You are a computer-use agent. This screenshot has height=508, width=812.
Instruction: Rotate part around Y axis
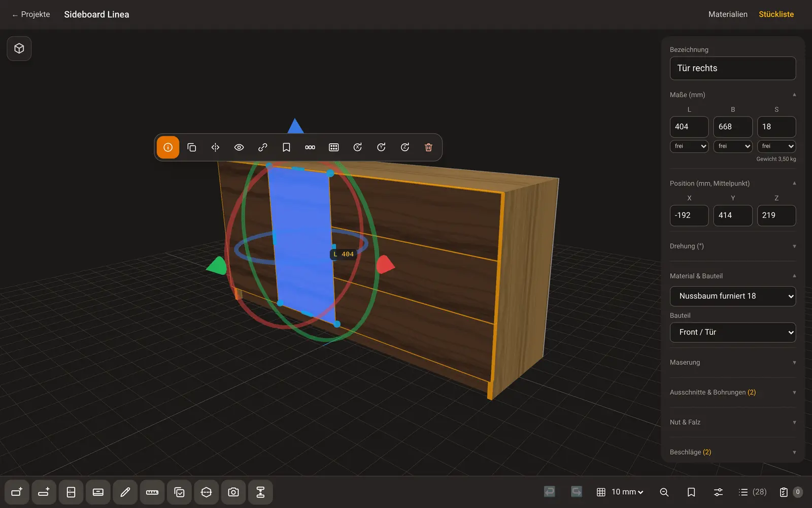point(381,147)
